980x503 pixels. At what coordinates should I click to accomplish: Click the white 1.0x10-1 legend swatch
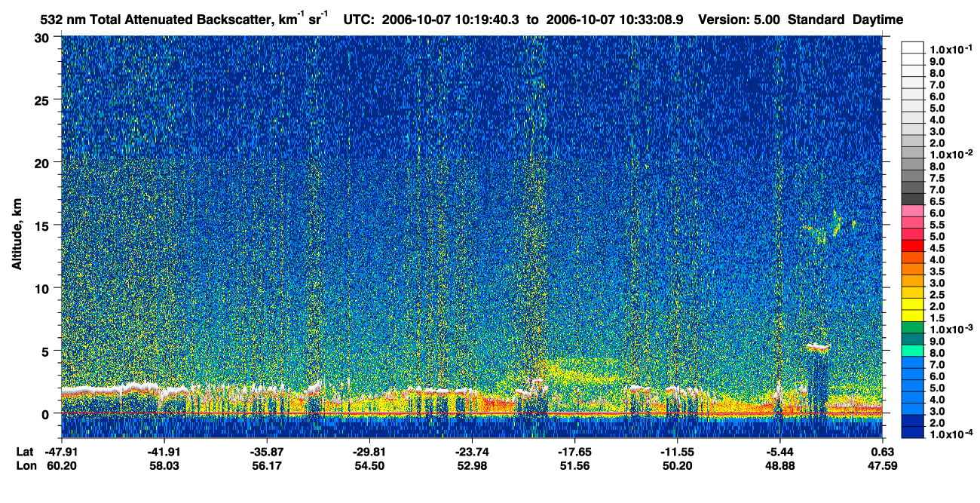point(912,49)
